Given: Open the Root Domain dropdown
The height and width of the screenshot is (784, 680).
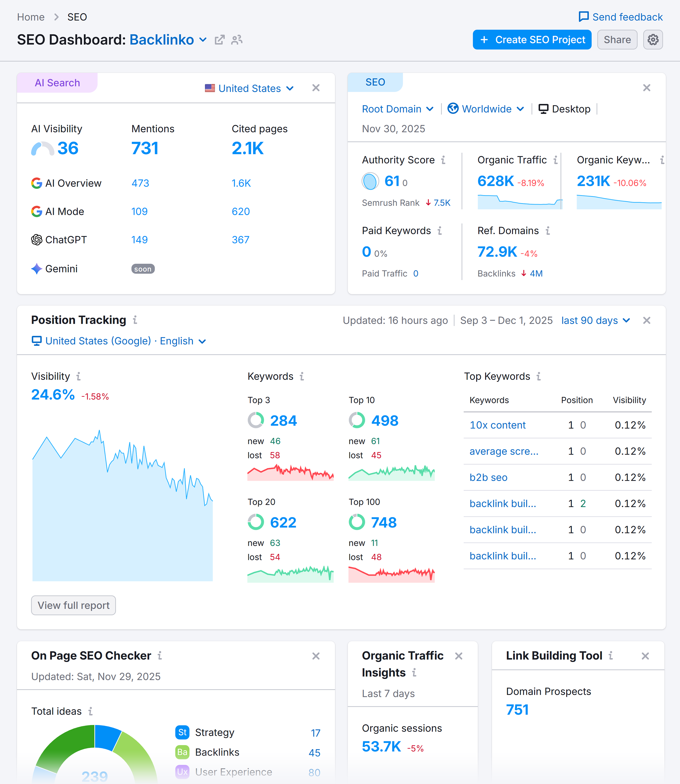Looking at the screenshot, I should point(397,109).
